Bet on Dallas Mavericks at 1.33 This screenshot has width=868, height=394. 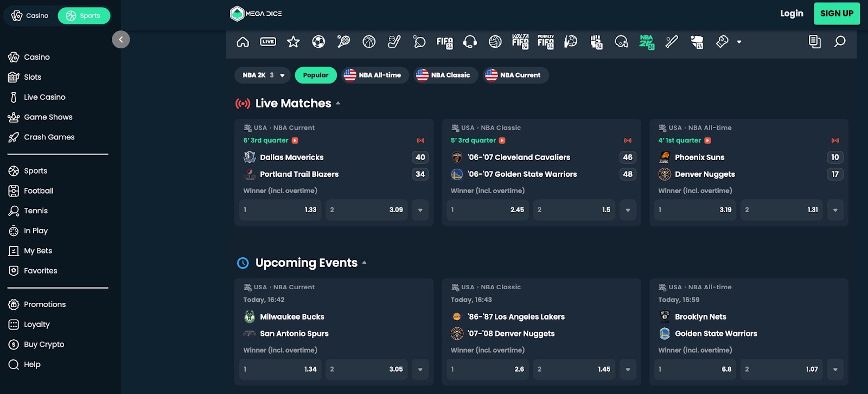280,210
